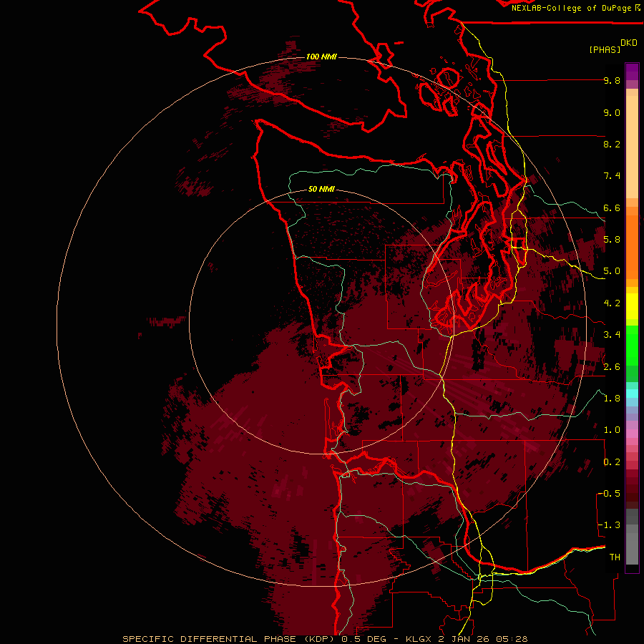This screenshot has height=644, width=644.
Task: Click the 50 NMI range ring label
Action: pos(321,190)
